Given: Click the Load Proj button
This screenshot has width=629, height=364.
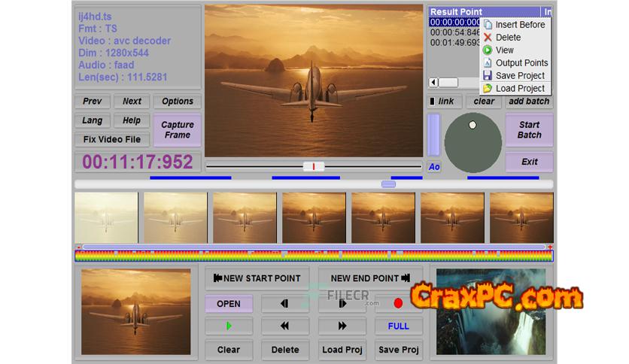Looking at the screenshot, I should (342, 350).
